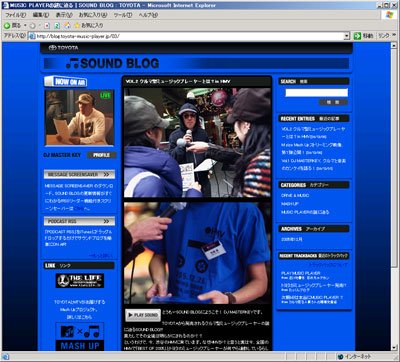Image resolution: width=400 pixels, height=362 pixels.
Task: Click the search submit button under search field
Action: coord(333,102)
